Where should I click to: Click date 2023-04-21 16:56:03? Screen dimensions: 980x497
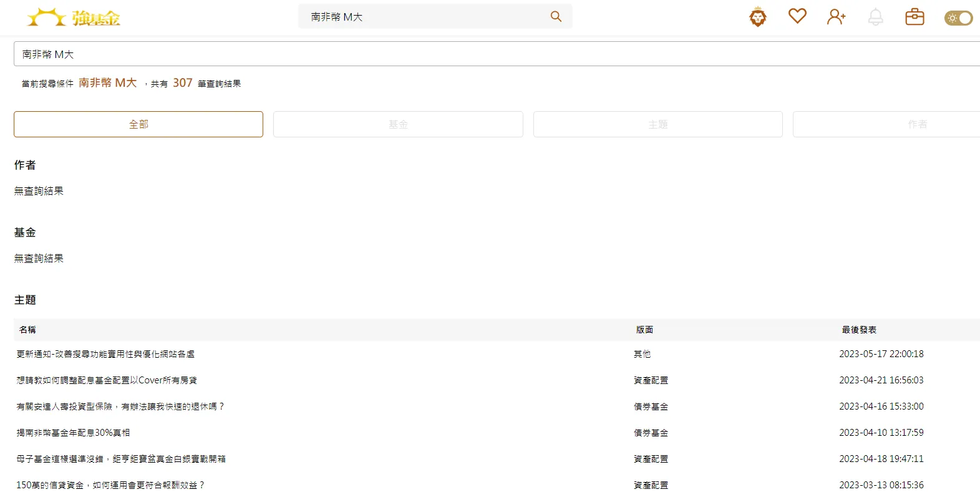coord(881,380)
